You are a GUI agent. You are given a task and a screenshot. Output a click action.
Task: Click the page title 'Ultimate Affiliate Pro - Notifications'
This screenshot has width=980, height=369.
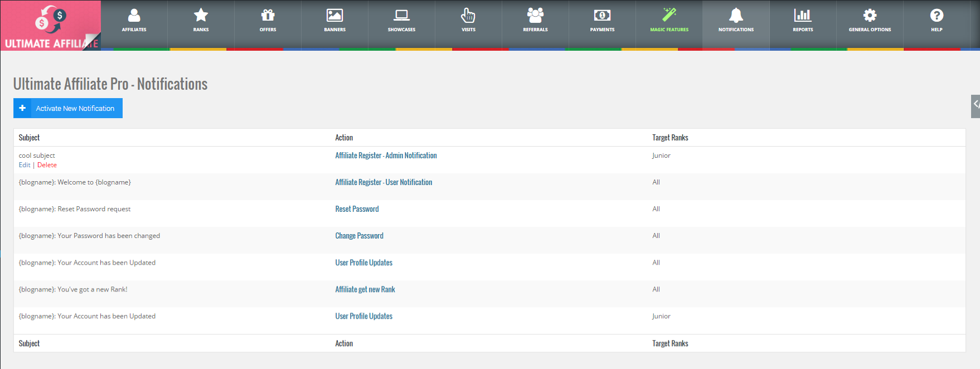[x=110, y=84]
